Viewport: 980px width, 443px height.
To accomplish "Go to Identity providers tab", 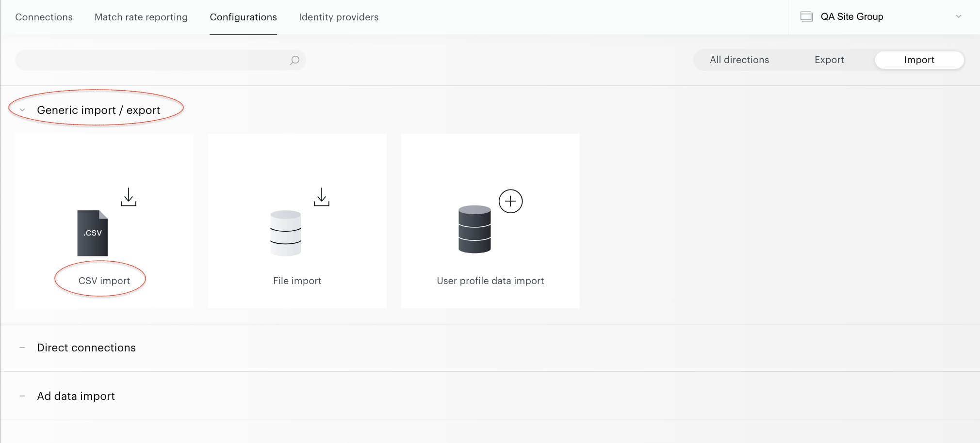I will (339, 17).
